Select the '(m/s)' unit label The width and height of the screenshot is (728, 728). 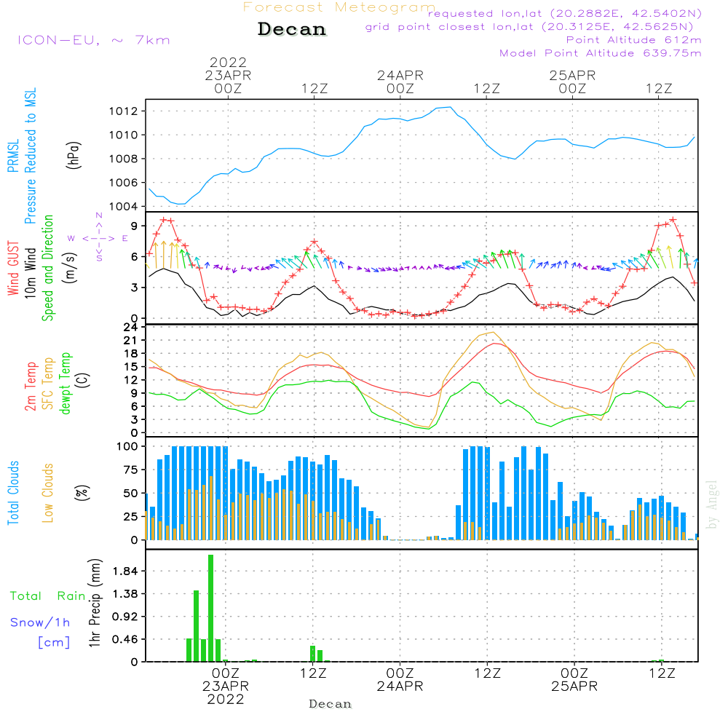[x=70, y=268]
